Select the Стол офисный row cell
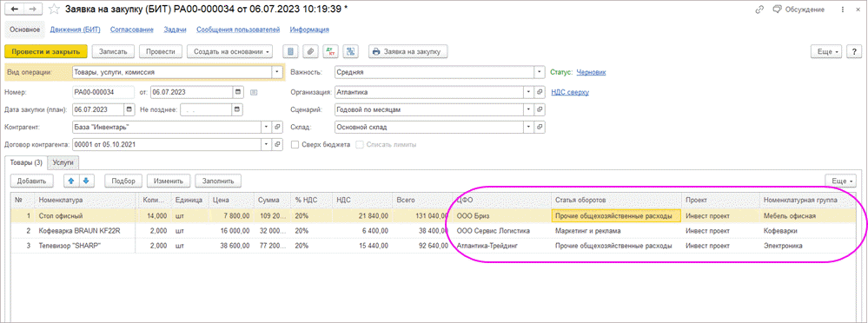 click(85, 215)
